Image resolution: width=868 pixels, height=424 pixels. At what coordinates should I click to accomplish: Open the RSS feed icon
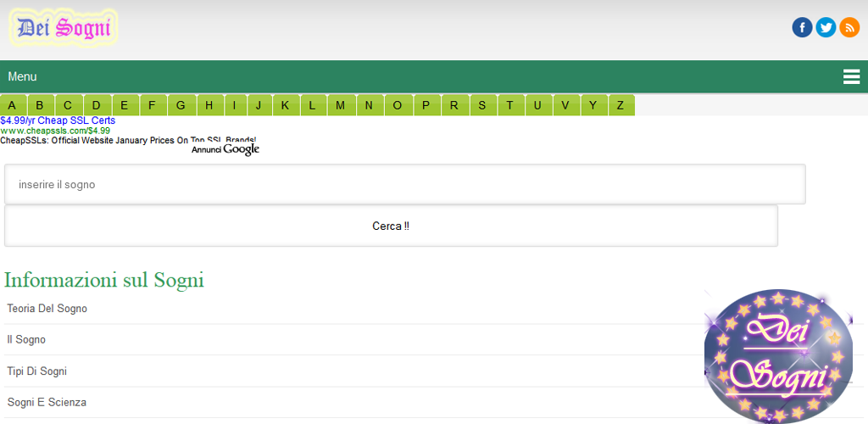[849, 27]
